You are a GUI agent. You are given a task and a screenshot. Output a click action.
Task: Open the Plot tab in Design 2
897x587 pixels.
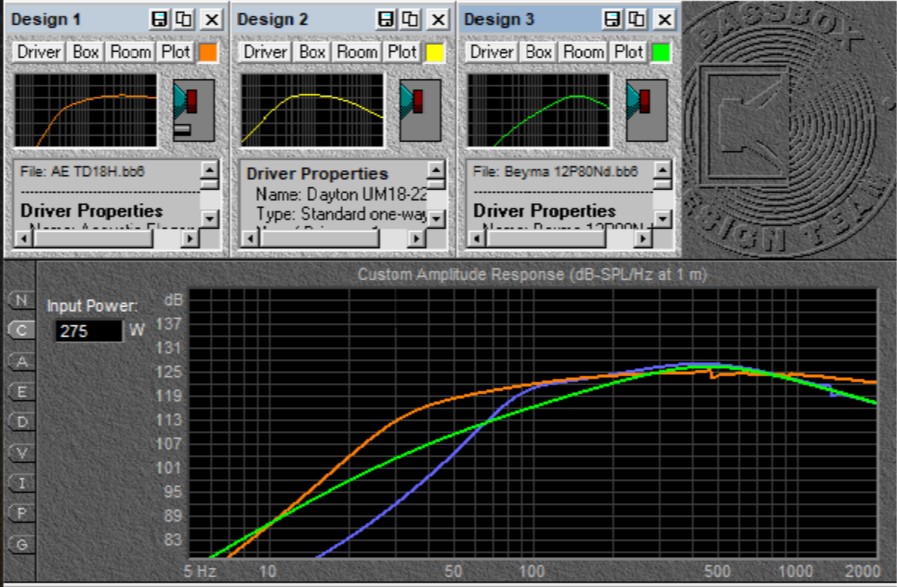click(x=402, y=52)
